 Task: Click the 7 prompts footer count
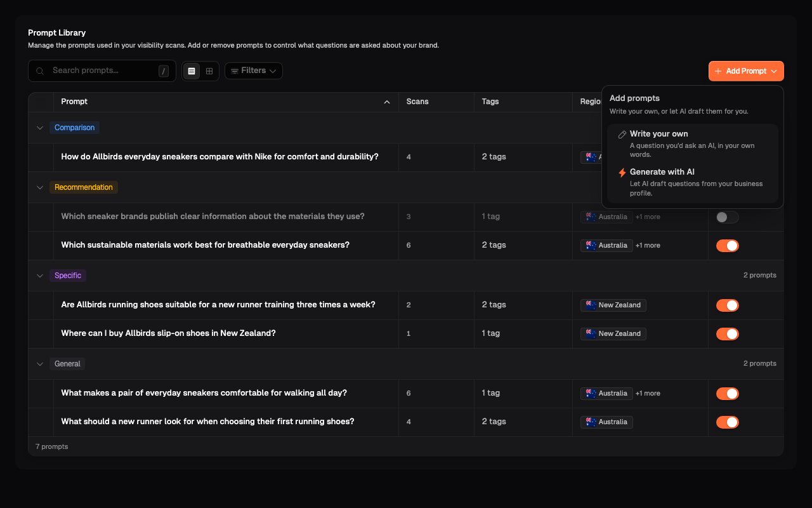(52, 447)
